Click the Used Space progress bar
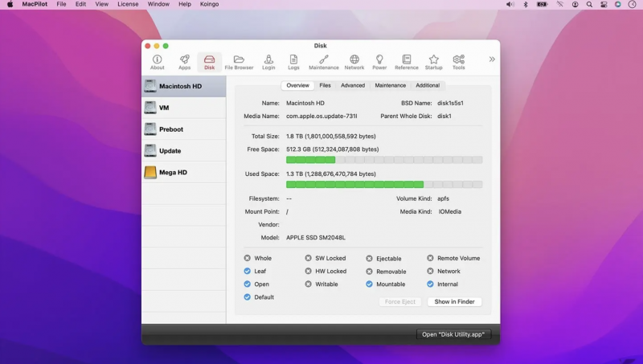The image size is (643, 364). pyautogui.click(x=384, y=185)
